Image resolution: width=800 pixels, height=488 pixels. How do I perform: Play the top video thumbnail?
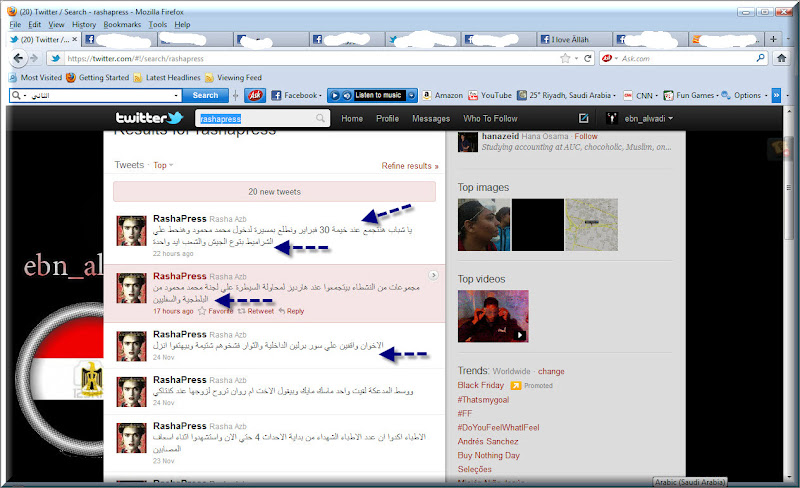point(493,316)
